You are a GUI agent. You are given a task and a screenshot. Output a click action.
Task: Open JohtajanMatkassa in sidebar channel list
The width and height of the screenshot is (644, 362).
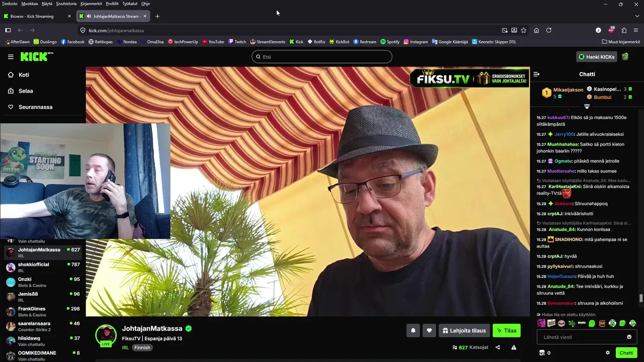pos(43,252)
